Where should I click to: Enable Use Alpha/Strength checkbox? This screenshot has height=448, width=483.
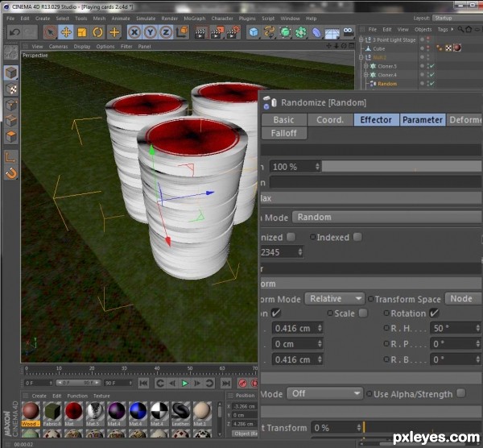click(x=461, y=393)
